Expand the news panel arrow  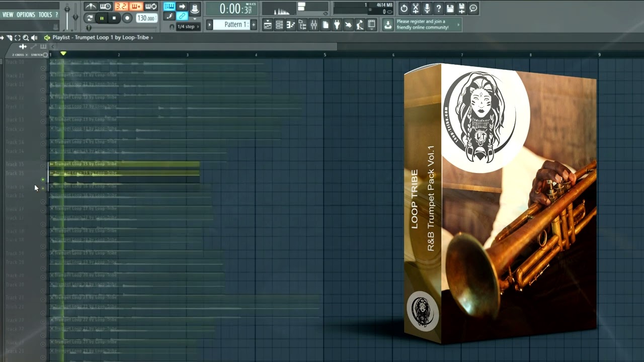458,25
